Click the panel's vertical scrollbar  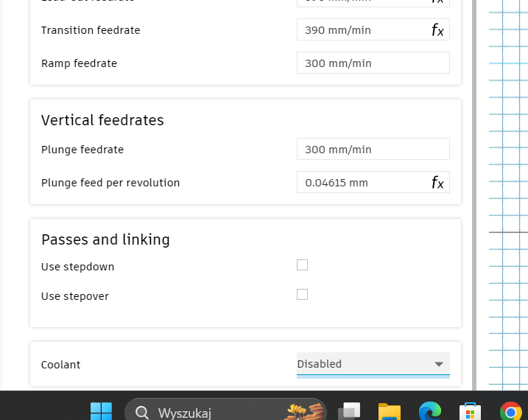pos(474,195)
